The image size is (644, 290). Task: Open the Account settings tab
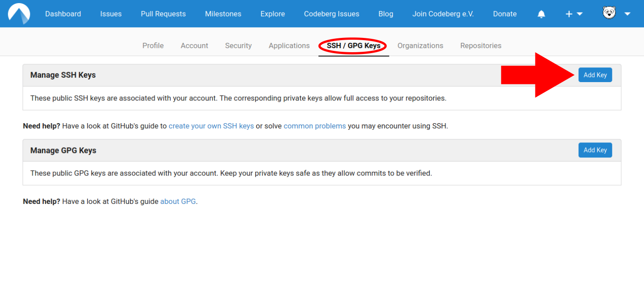(x=194, y=46)
